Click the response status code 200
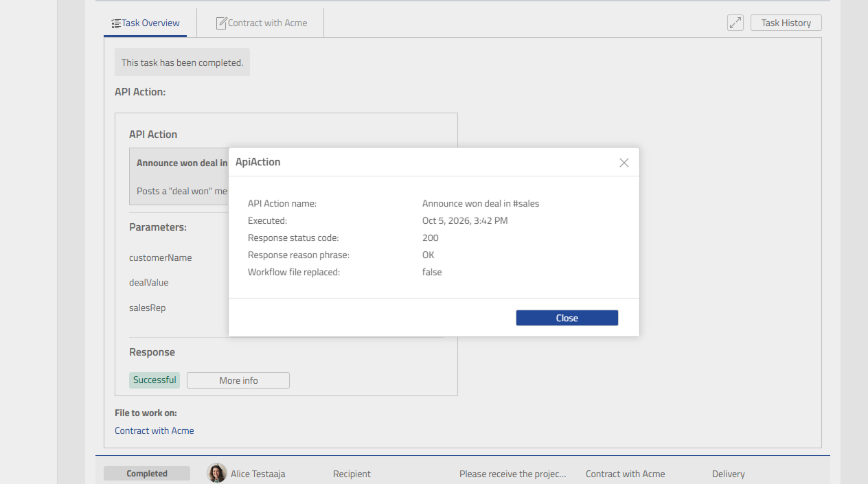The image size is (868, 484). tap(431, 238)
